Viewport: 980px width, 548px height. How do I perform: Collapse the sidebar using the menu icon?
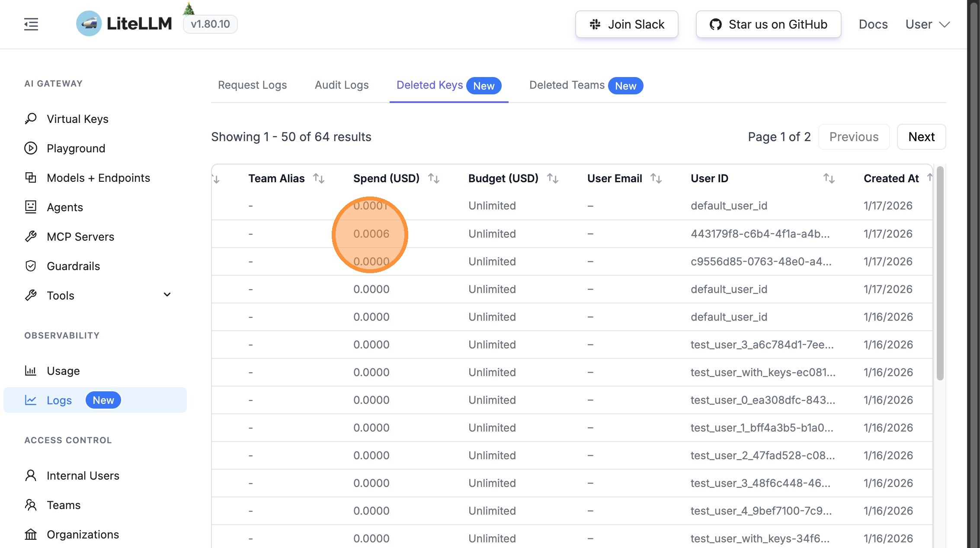coord(31,24)
